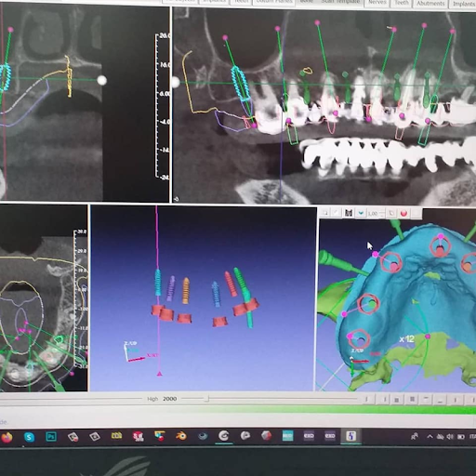Show hidden system tray icons chevron
This screenshot has width=476, height=476.
pos(430,436)
